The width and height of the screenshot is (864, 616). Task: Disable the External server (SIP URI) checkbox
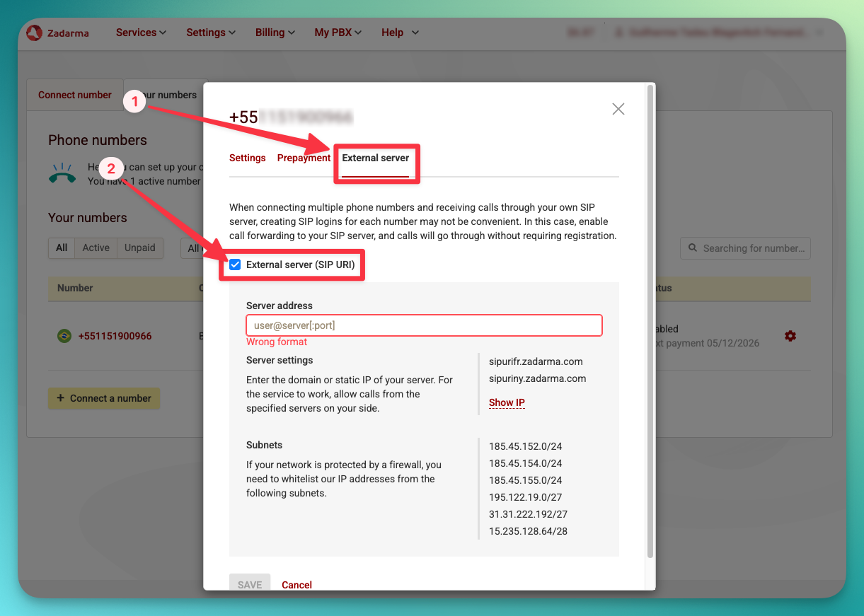[x=235, y=265]
